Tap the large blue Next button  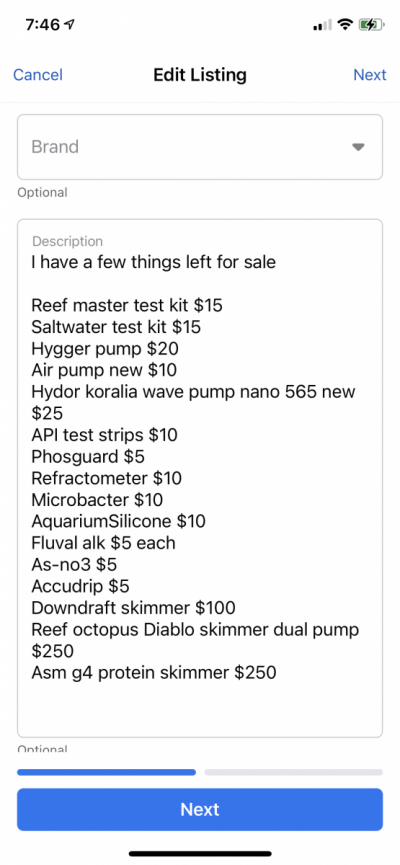[x=200, y=809]
